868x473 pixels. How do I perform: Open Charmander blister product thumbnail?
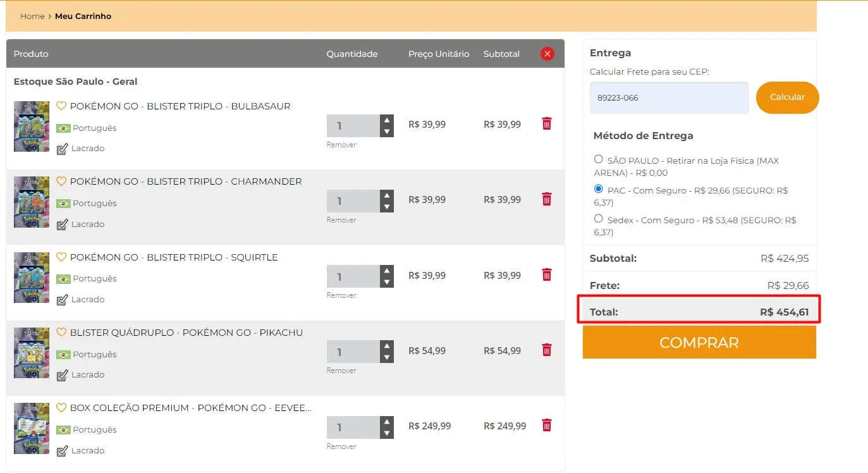[32, 202]
